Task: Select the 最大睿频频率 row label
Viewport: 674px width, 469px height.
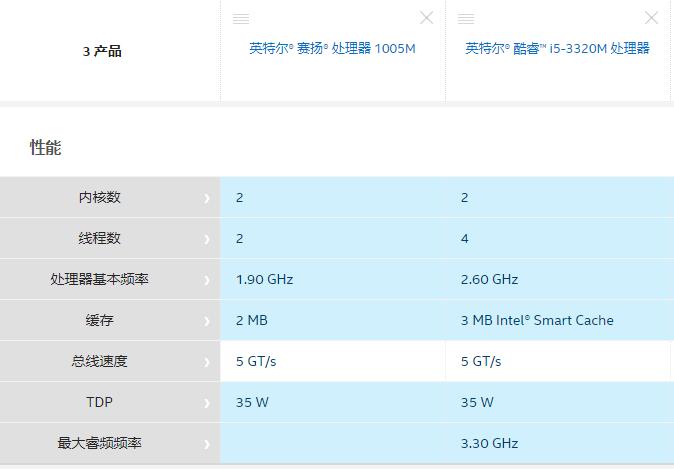Action: pyautogui.click(x=99, y=443)
